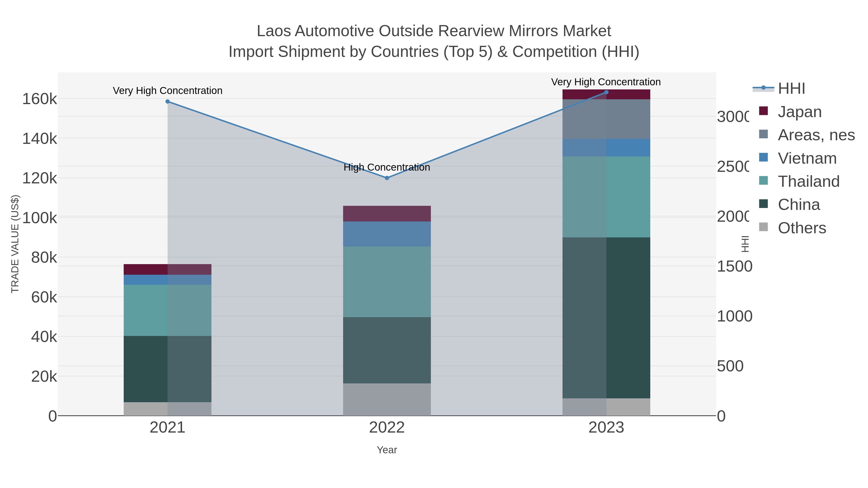Click the 140k y-axis tick label

pyautogui.click(x=40, y=139)
